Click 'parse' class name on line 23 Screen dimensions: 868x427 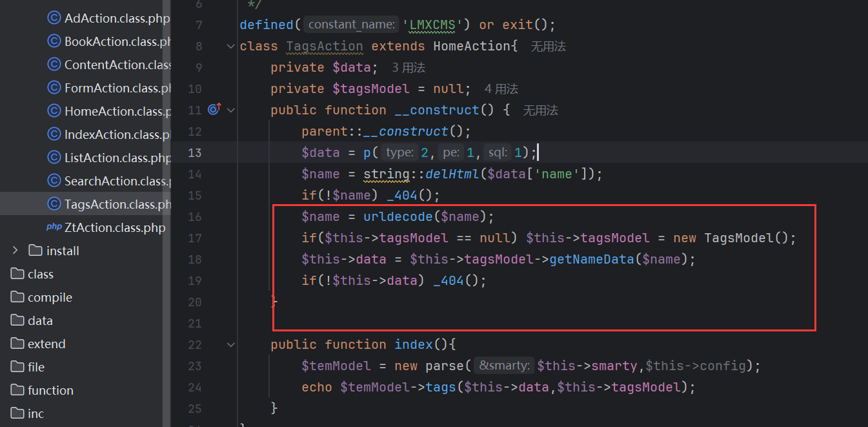click(x=445, y=366)
